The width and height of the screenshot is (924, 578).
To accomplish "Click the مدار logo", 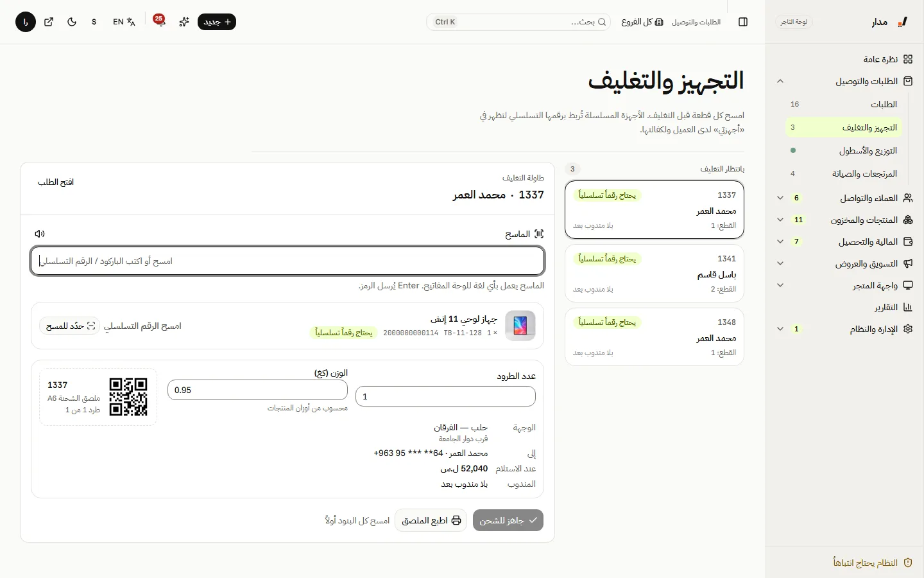I will point(889,22).
